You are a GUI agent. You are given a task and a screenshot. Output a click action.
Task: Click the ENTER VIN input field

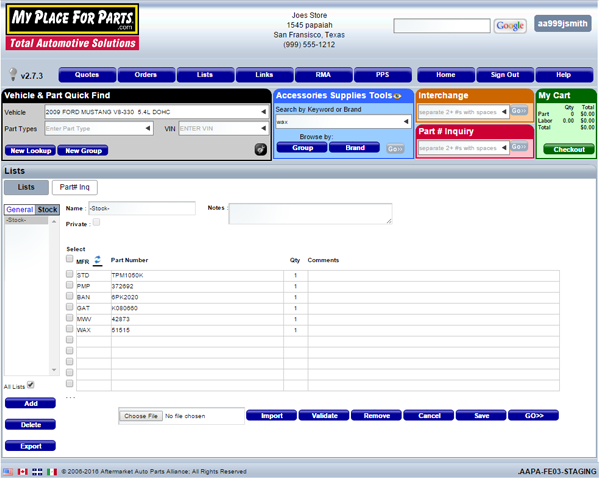pyautogui.click(x=219, y=128)
